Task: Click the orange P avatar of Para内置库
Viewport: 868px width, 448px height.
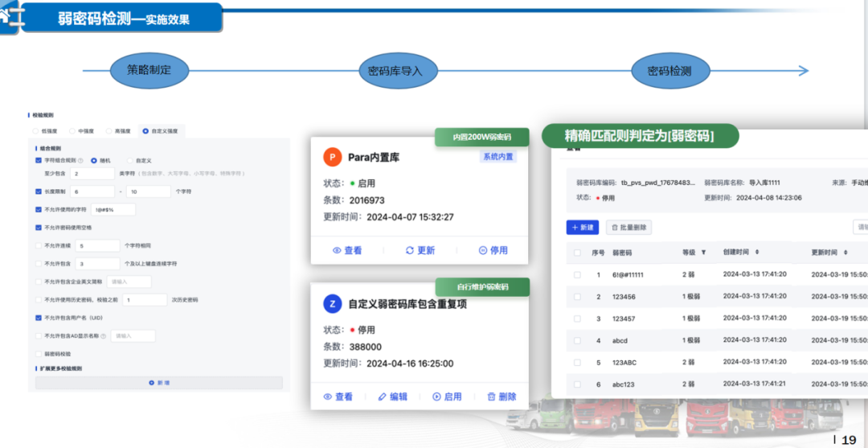Action: [x=332, y=158]
